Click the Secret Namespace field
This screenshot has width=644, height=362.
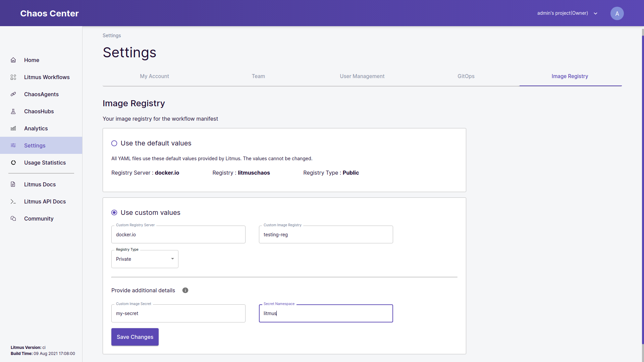[x=326, y=313]
